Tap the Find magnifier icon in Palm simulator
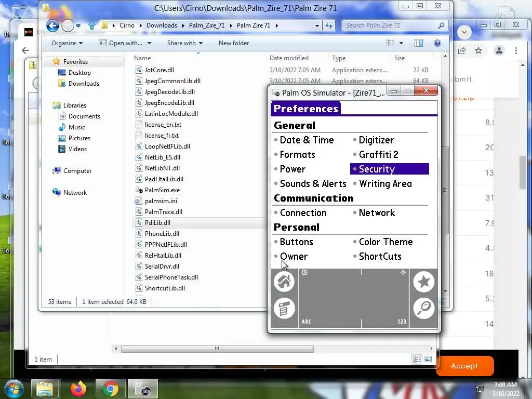Image resolution: width=532 pixels, height=399 pixels. 424,308
